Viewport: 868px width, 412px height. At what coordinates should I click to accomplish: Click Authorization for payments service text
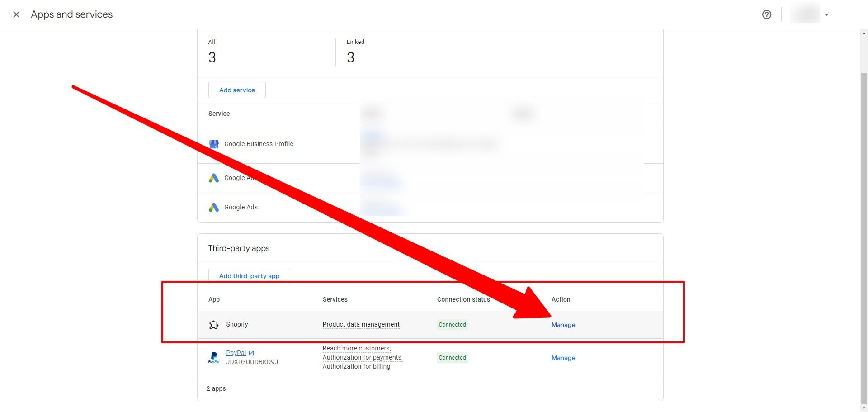(x=363, y=357)
